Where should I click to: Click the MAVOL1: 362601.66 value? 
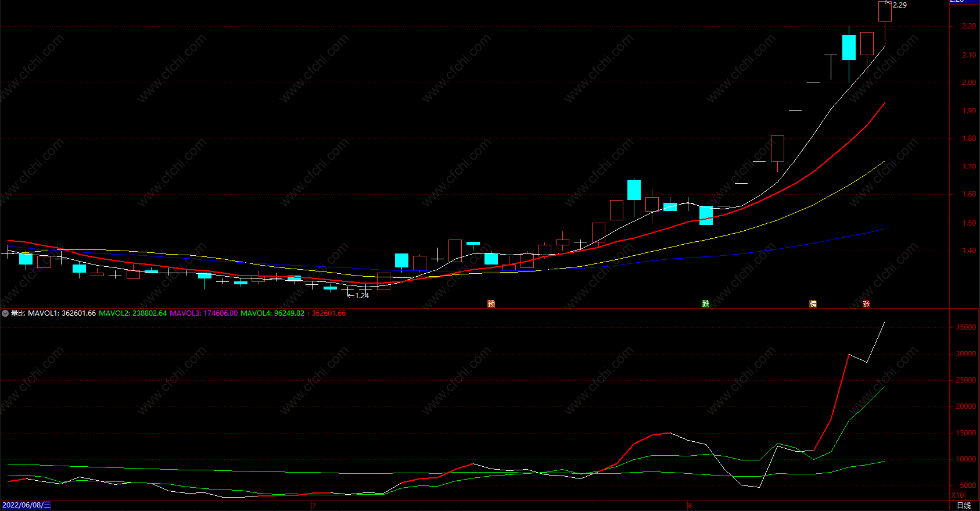pyautogui.click(x=62, y=313)
